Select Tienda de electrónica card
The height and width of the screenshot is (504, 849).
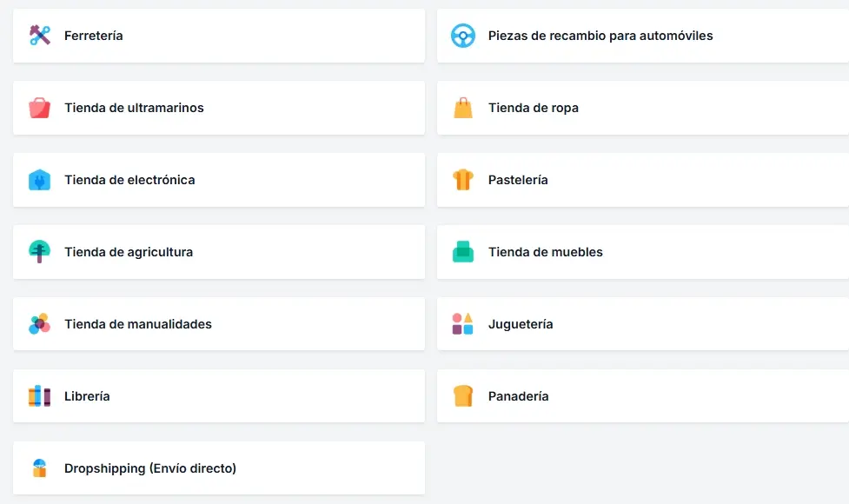[219, 180]
